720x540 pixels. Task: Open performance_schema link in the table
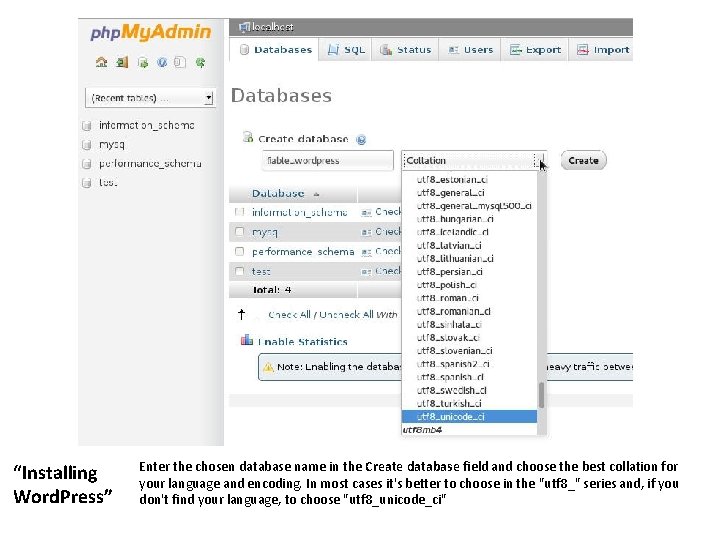click(303, 252)
